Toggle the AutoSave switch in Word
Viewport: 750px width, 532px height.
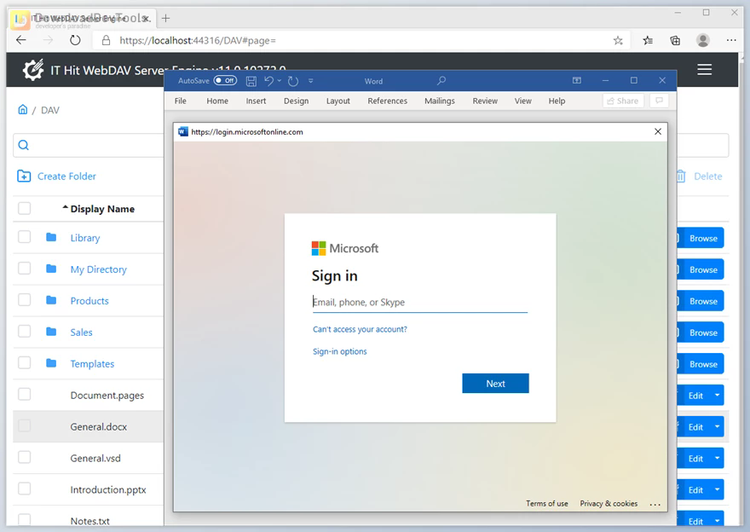225,80
